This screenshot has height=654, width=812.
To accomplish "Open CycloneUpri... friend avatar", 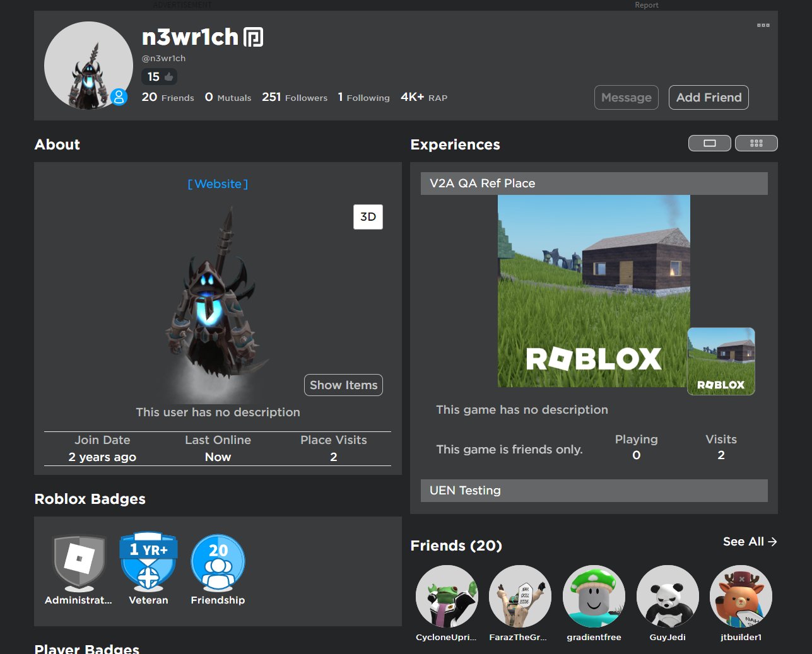I will tap(447, 596).
